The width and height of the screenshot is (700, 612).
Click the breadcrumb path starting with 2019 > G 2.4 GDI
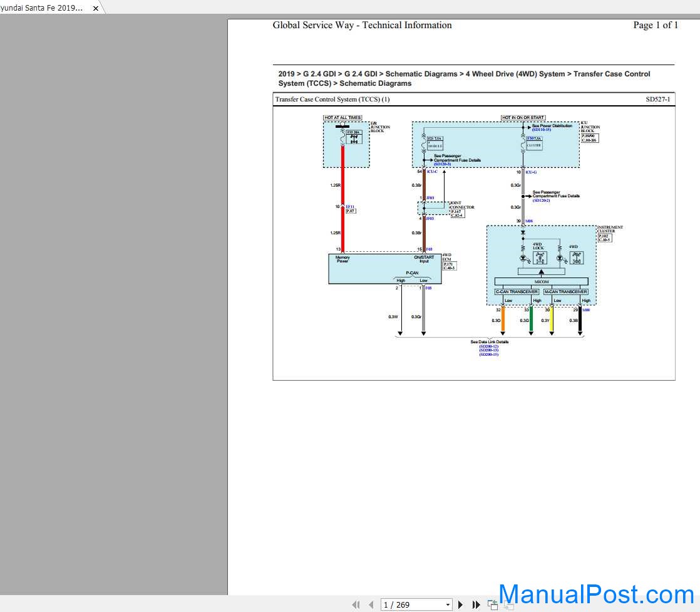464,79
